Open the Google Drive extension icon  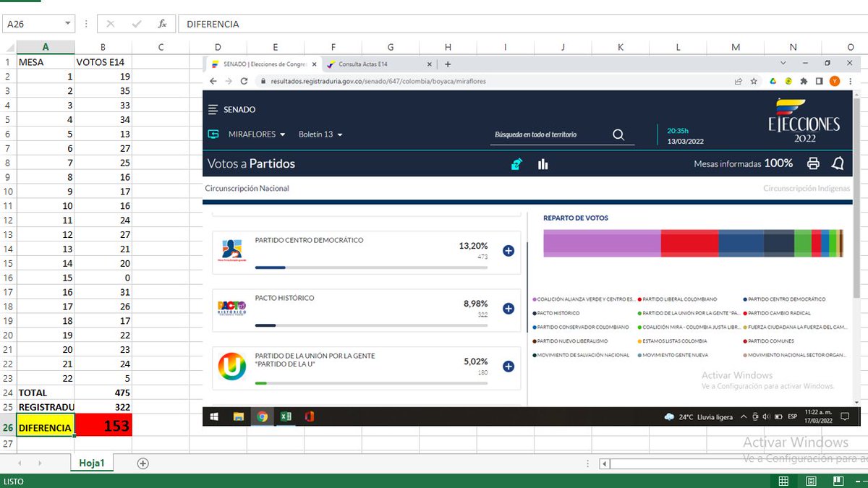773,82
